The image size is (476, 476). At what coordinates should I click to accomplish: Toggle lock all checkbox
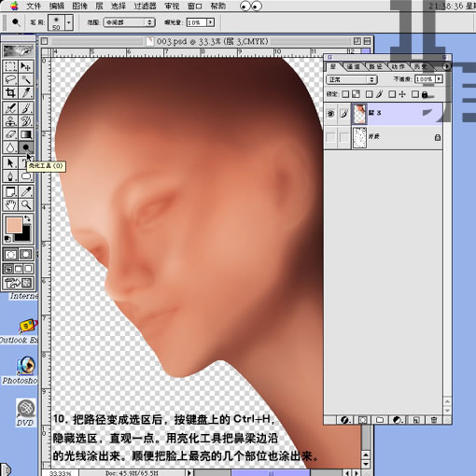click(x=415, y=94)
